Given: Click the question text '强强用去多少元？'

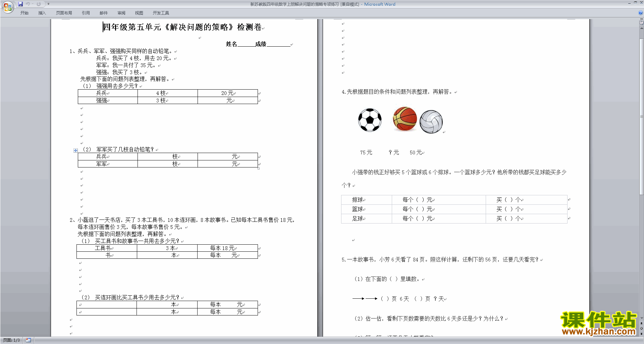Looking at the screenshot, I should pos(117,86).
